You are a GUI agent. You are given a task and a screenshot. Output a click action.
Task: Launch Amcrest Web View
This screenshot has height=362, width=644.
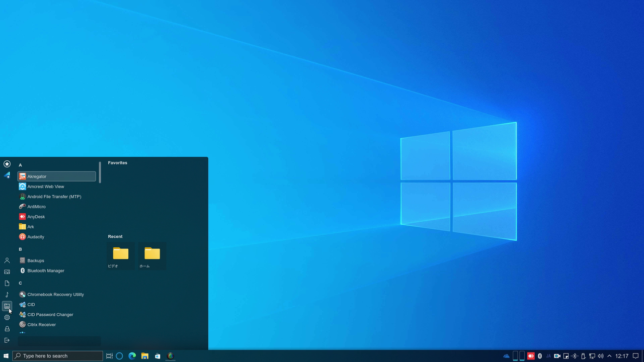tap(56, 187)
